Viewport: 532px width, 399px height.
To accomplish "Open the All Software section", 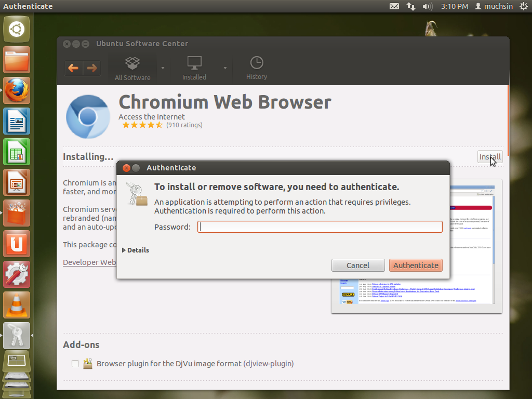I will click(132, 69).
